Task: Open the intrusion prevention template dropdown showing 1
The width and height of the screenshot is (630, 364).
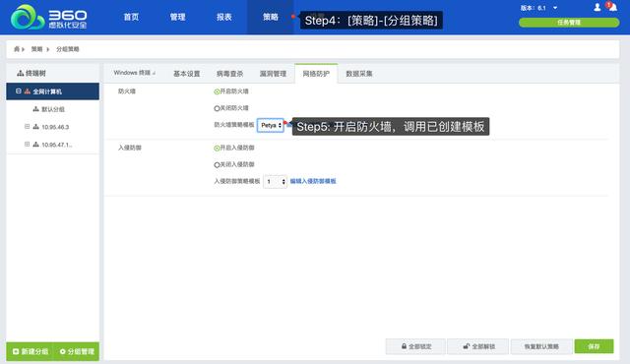Action: click(275, 182)
